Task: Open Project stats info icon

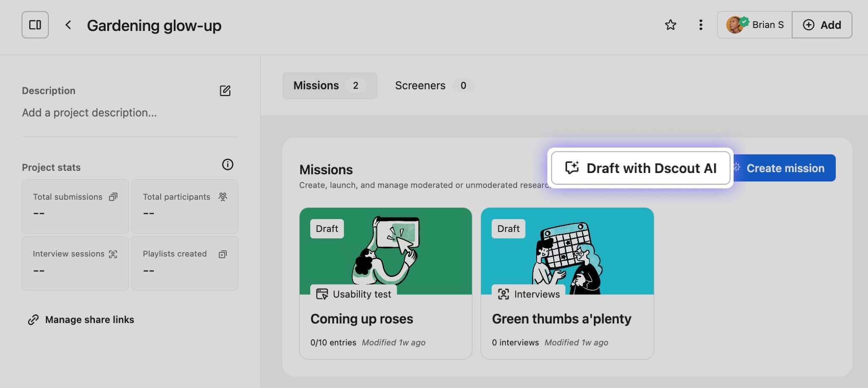Action: point(228,165)
